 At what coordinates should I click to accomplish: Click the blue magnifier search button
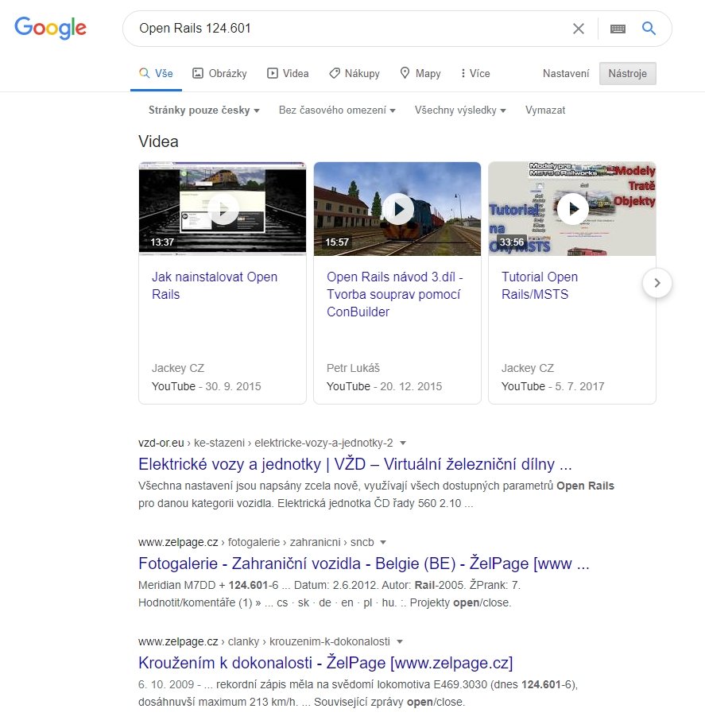tap(649, 29)
